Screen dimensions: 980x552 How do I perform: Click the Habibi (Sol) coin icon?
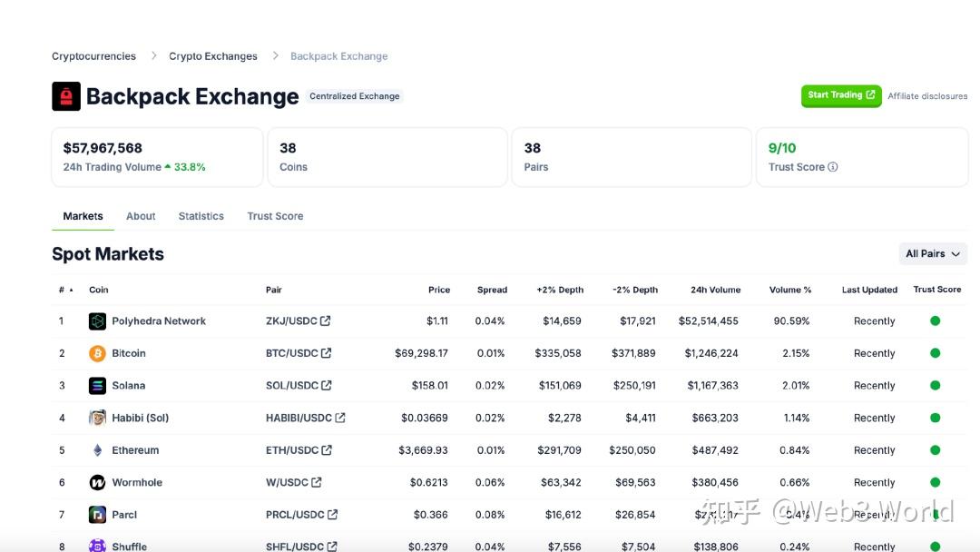click(97, 418)
